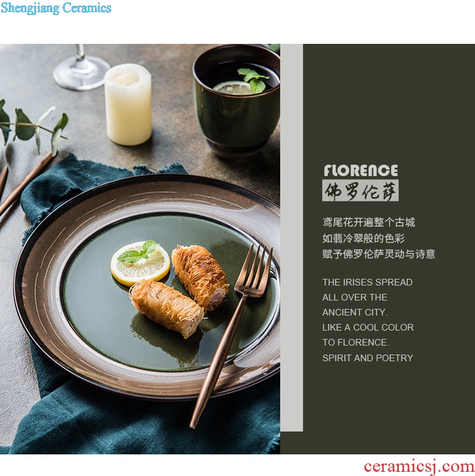Select the line 'LIKE A COOL COLOR'
The image size is (475, 476).
click(368, 328)
